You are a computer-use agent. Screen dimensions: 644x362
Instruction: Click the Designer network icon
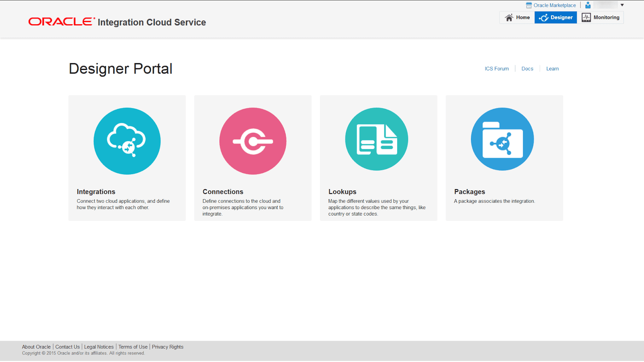coord(545,17)
